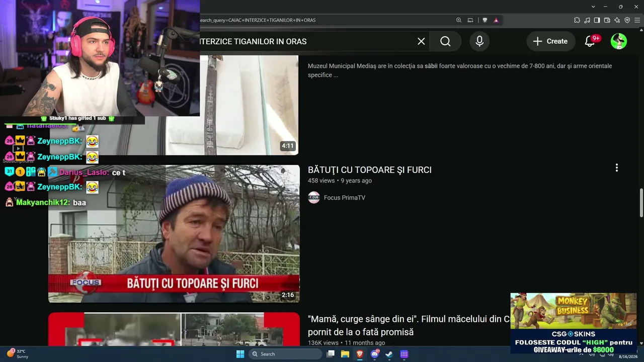644x362 pixels.
Task: Open the browser Extensions puzzle icon
Action: 577,20
